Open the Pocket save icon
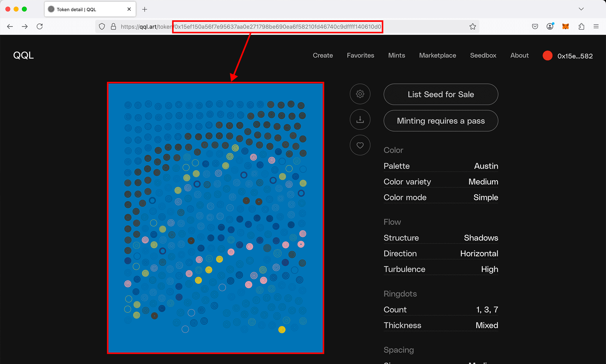Screen dimensions: 606x364 point(535,27)
